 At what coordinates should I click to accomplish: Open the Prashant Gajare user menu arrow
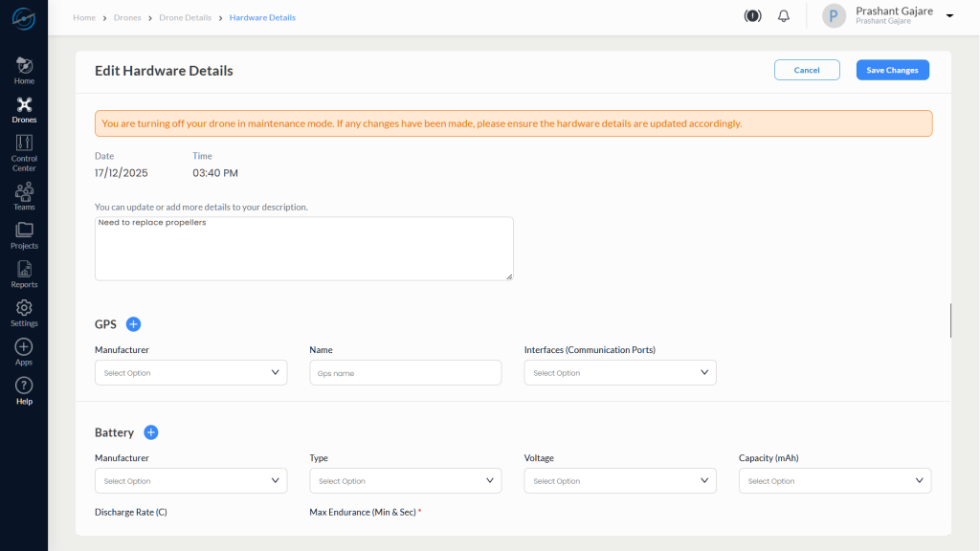pyautogui.click(x=949, y=16)
